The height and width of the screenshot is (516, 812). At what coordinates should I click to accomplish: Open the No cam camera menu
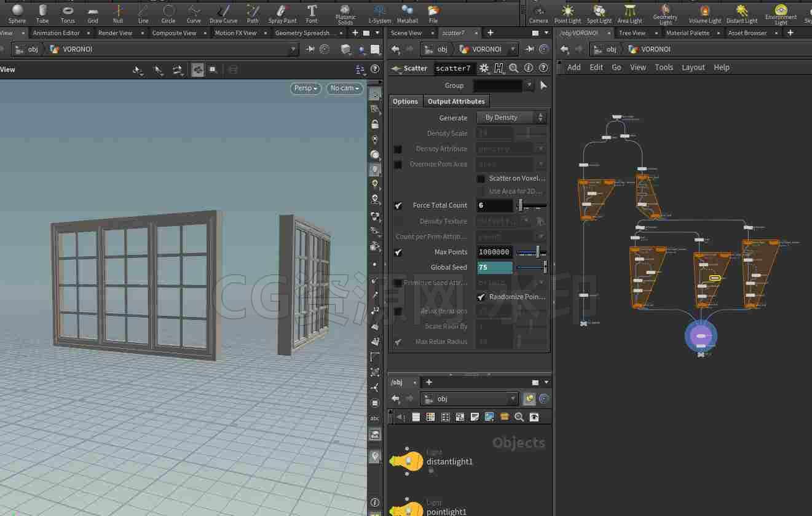click(344, 88)
